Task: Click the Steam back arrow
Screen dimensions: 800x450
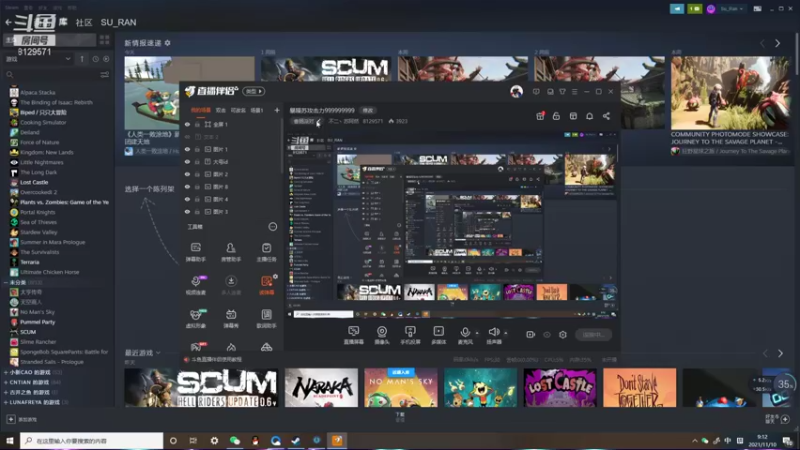Action: pyautogui.click(x=8, y=22)
